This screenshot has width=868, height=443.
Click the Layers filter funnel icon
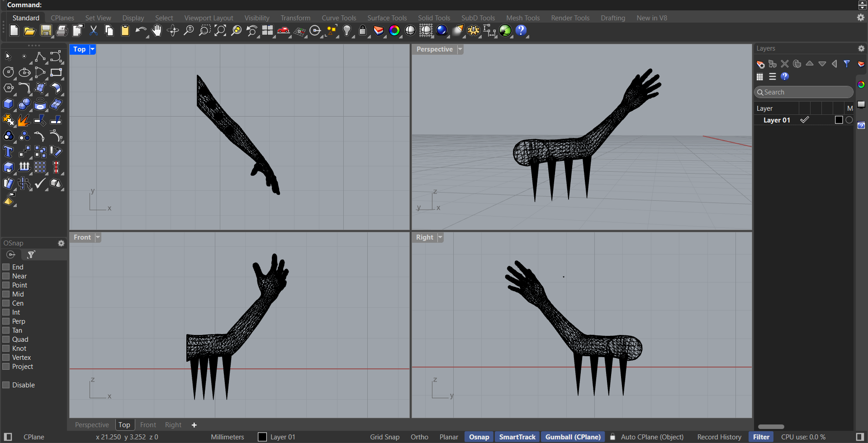click(847, 64)
